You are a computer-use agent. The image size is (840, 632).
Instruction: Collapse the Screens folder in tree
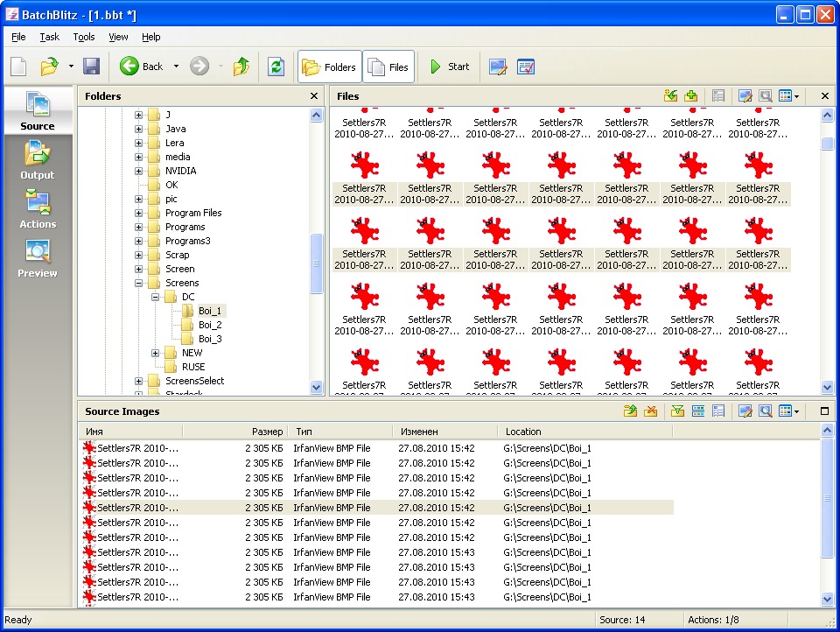point(138,283)
